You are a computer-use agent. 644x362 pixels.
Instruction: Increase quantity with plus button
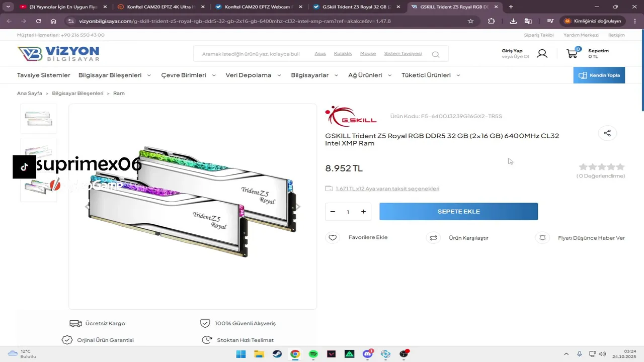[363, 212]
